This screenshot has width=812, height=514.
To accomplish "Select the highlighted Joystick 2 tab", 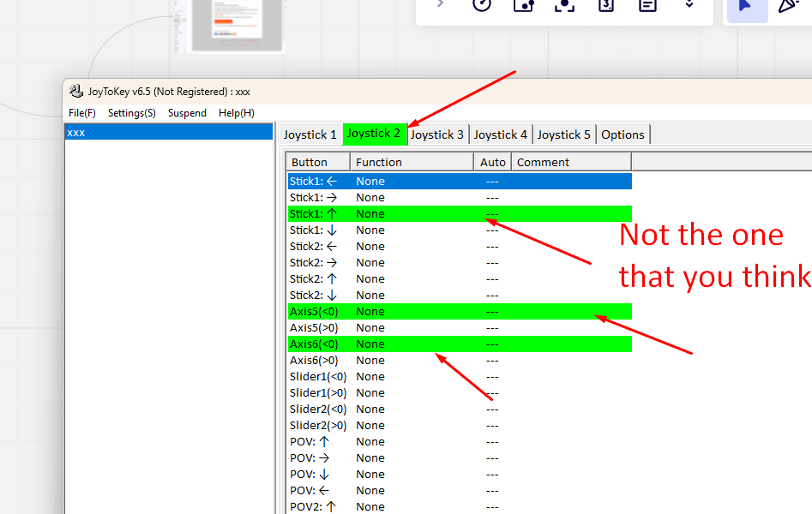I will coord(374,134).
